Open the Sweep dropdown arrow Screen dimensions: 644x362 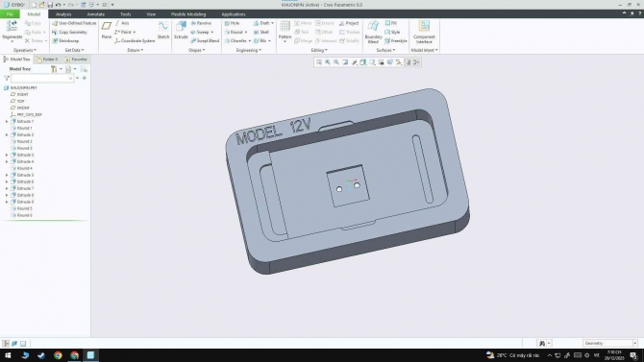tap(211, 32)
